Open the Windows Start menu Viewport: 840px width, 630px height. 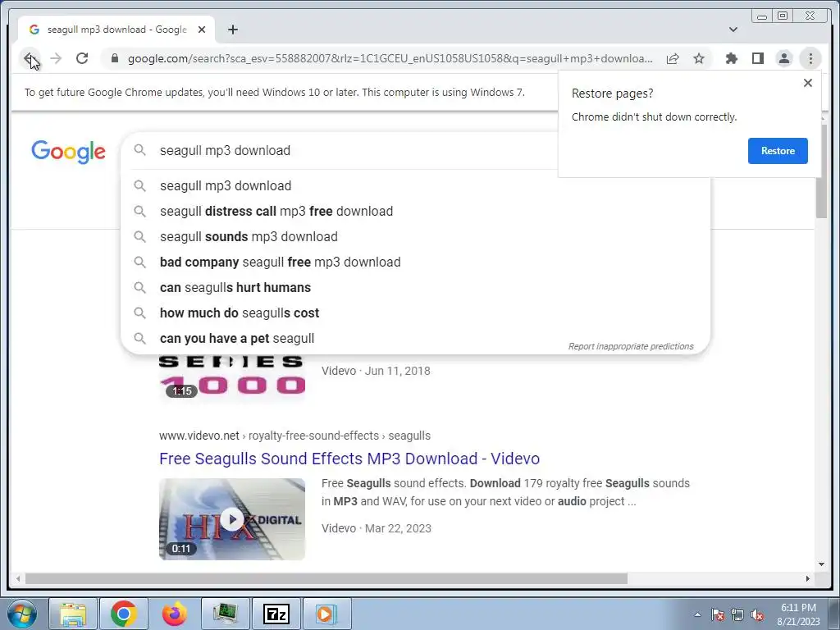[21, 614]
